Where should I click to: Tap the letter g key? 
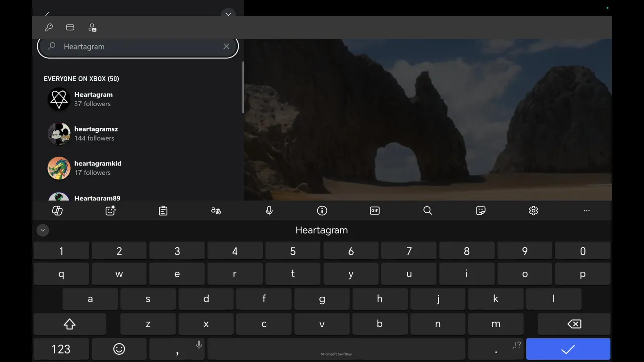322,299
